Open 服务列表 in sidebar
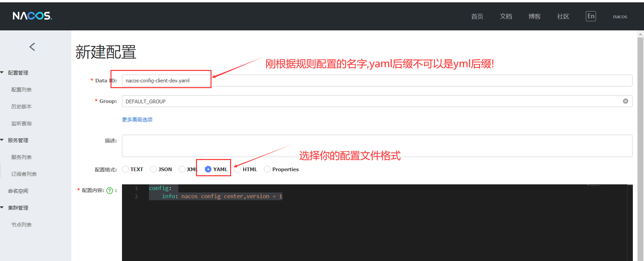Screen dimensions: 644x261 [x=21, y=157]
